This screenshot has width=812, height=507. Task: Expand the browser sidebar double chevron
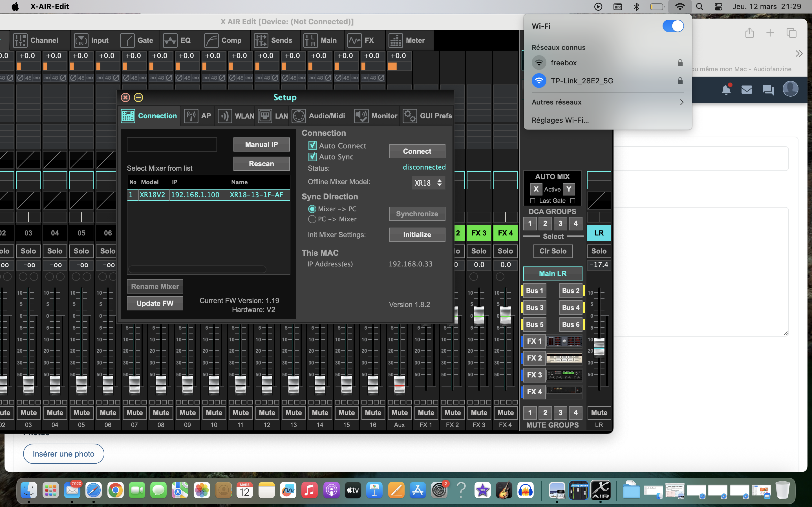[799, 54]
